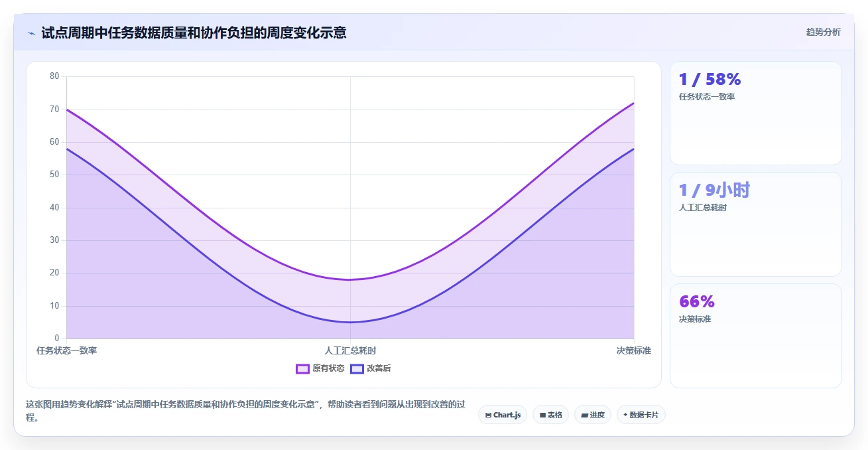Toggle the 原有状态 legend swatch
Screen dimensions: 868x450
tap(303, 368)
